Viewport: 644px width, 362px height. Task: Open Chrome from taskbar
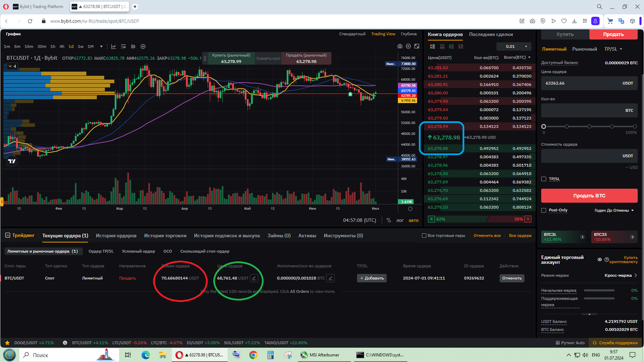click(253, 355)
